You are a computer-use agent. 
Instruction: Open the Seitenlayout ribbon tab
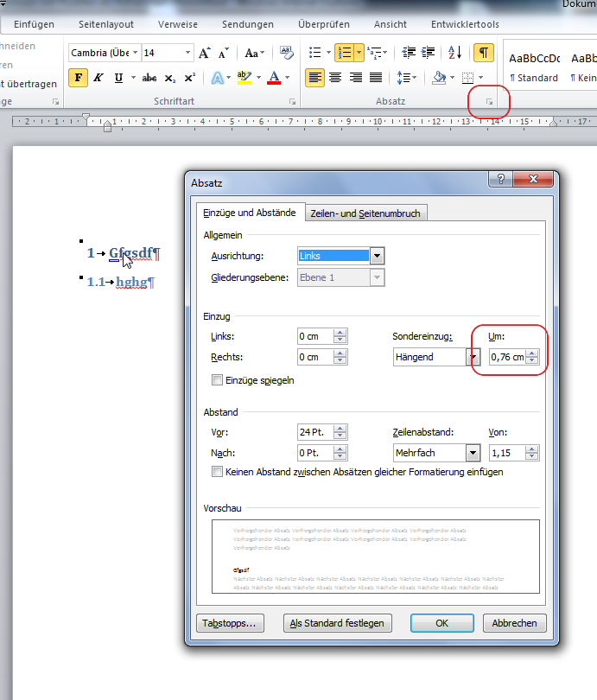click(x=106, y=24)
